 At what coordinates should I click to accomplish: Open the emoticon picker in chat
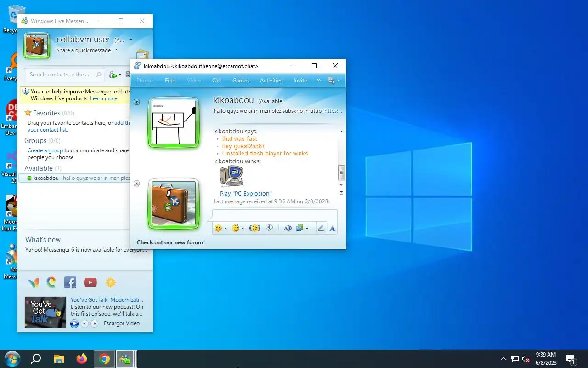point(218,228)
